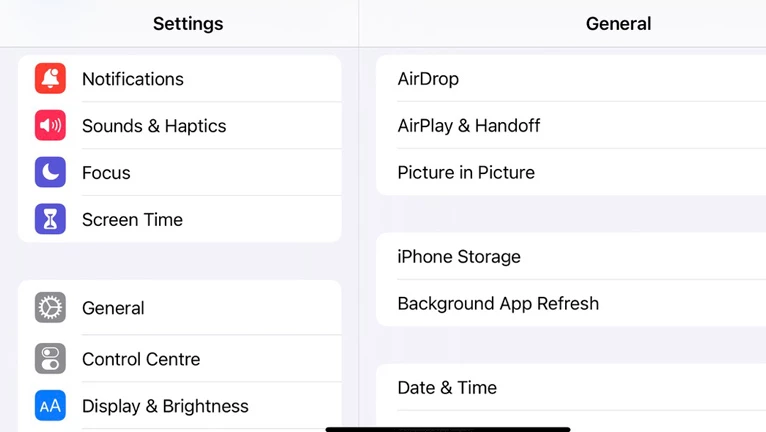Open AirPlay & Handoff settings
This screenshot has width=766, height=432.
pos(571,125)
